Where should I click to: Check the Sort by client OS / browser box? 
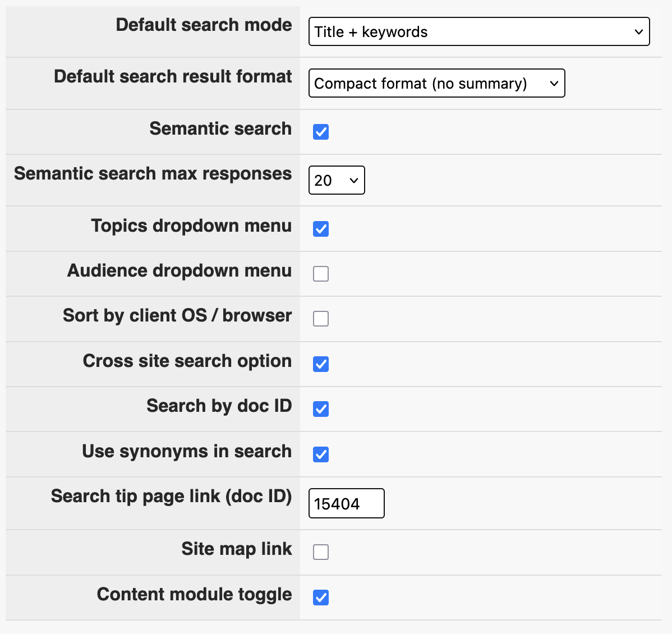(x=320, y=319)
